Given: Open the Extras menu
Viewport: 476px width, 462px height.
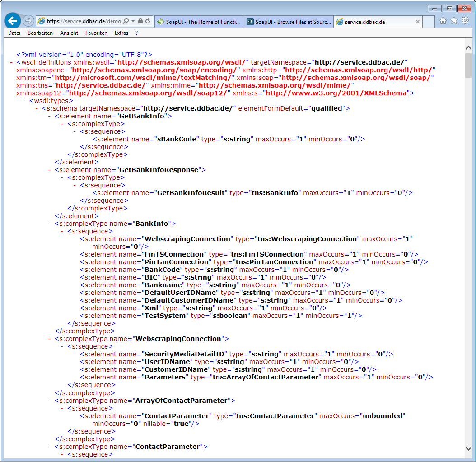Looking at the screenshot, I should [121, 33].
